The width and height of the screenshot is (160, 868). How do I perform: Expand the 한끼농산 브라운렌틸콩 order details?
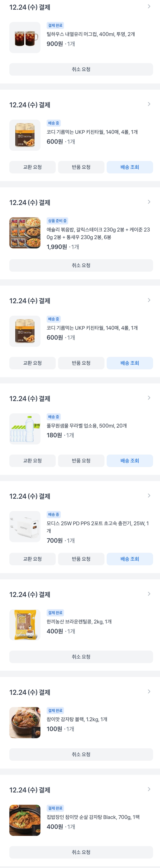[x=149, y=594]
